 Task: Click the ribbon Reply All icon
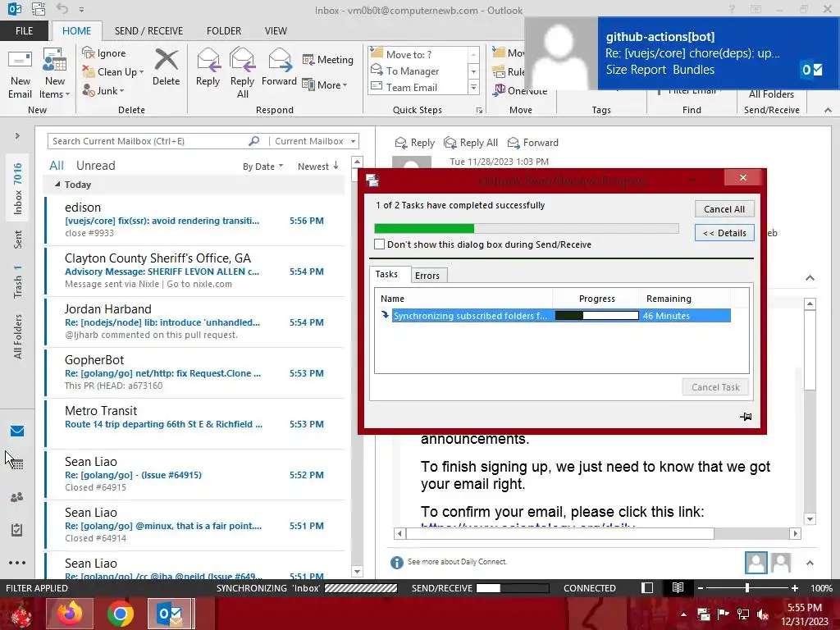[x=242, y=73]
